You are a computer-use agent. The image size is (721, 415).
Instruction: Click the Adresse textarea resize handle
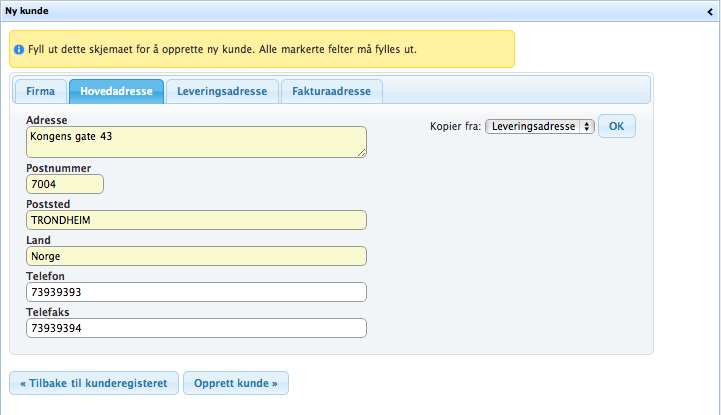pyautogui.click(x=361, y=152)
